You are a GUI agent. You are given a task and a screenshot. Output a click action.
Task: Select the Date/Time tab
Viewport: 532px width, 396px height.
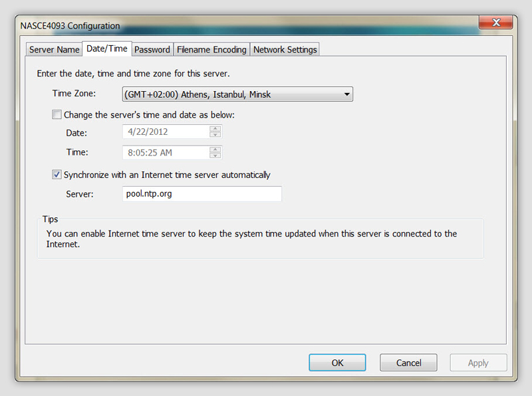(107, 49)
